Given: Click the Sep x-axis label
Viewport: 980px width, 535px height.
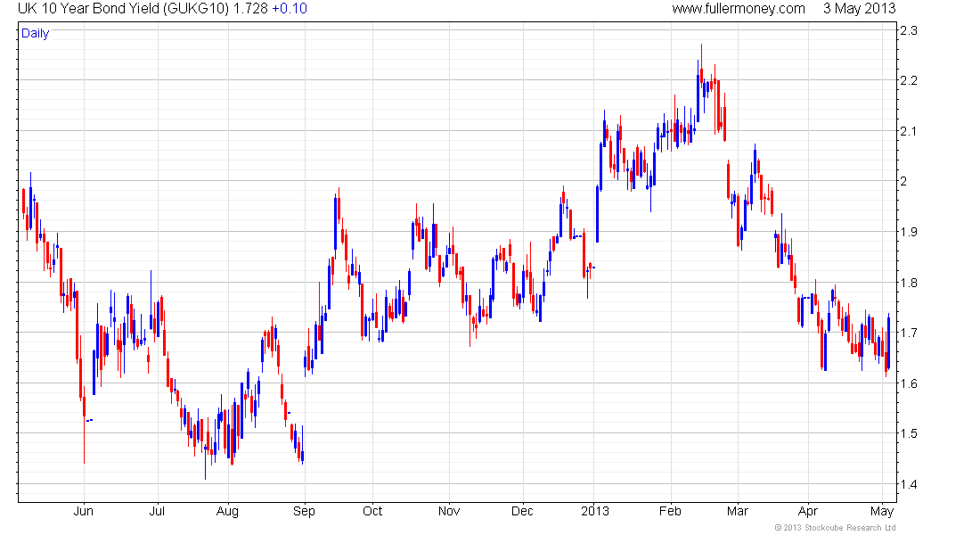Looking at the screenshot, I should (305, 512).
